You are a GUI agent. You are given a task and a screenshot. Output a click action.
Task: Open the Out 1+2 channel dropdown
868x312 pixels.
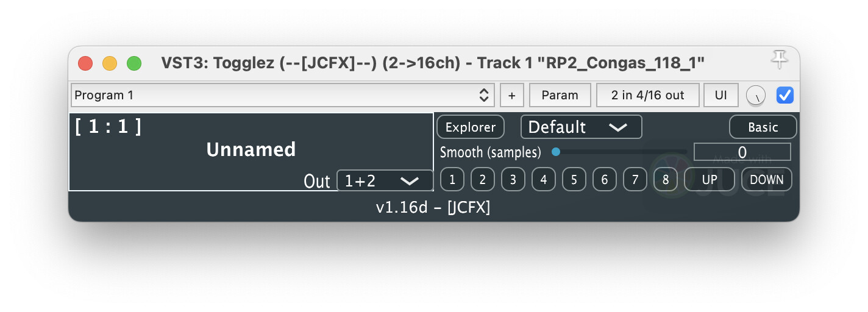385,180
